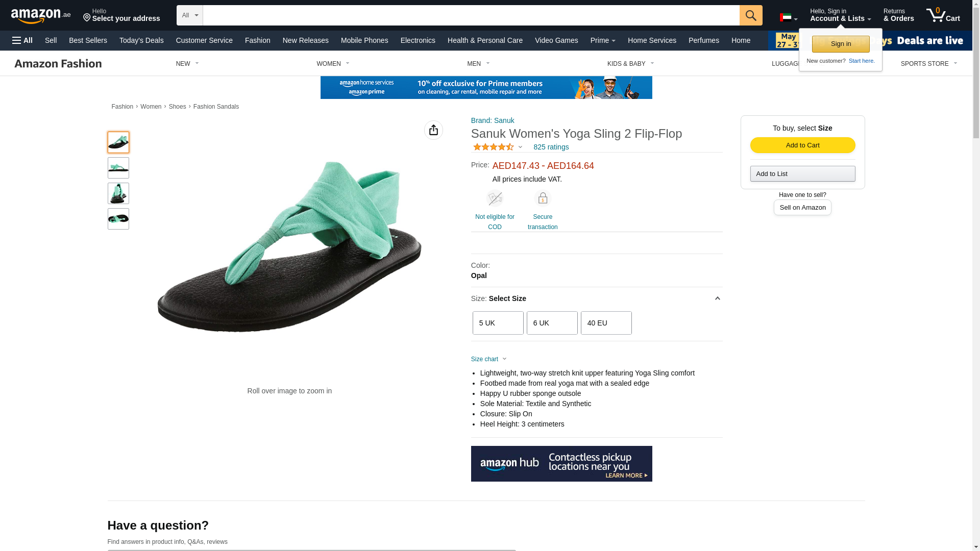This screenshot has width=980, height=551.
Task: Open the search category All dropdown
Action: pyautogui.click(x=190, y=15)
